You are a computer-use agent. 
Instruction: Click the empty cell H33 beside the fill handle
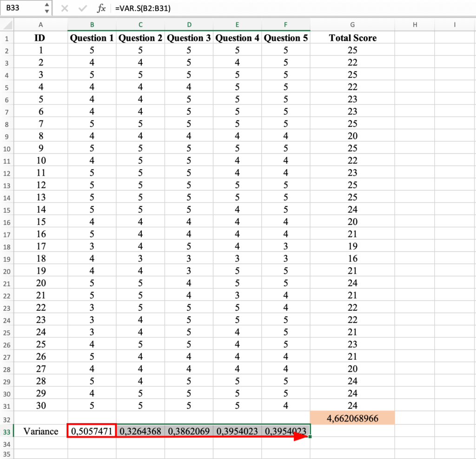pyautogui.click(x=414, y=431)
